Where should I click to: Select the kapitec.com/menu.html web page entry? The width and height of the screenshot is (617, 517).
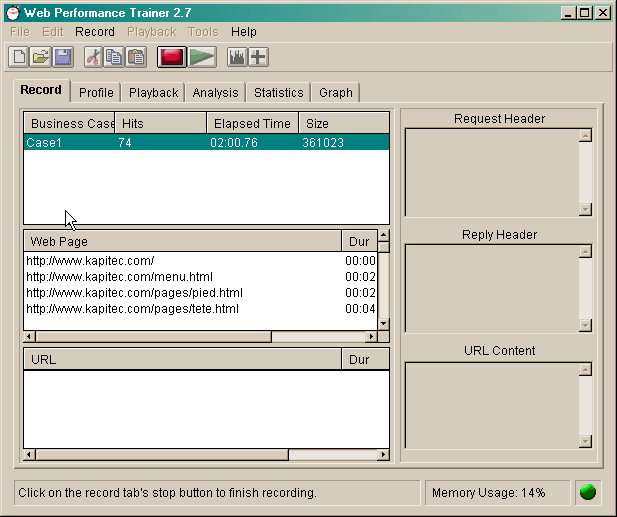(119, 277)
